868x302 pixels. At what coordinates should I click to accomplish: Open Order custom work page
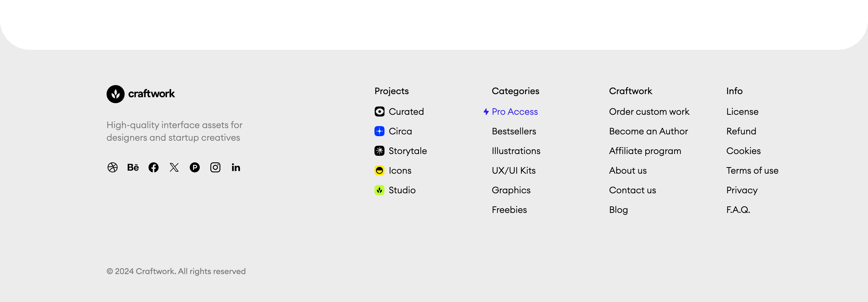click(649, 112)
